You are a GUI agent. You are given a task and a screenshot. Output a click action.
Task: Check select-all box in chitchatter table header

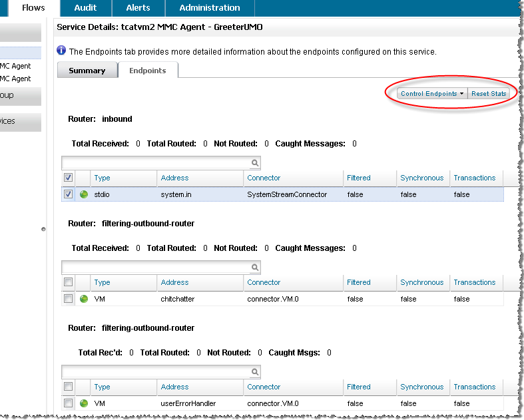pos(68,282)
